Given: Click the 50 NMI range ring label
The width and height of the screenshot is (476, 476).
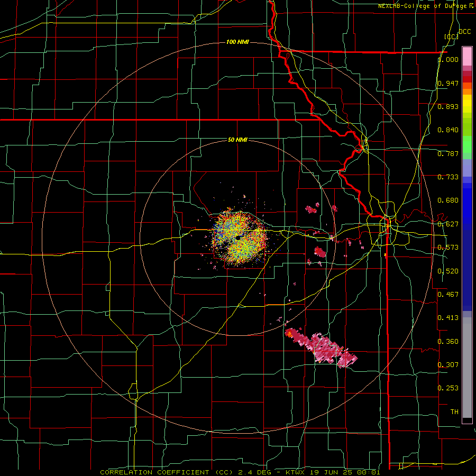Looking at the screenshot, I should point(237,140).
